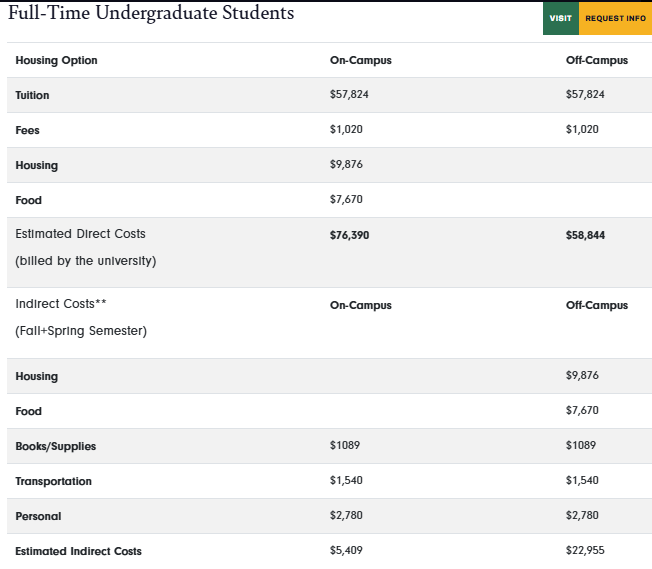This screenshot has height=569, width=652.
Task: Click the Indirect Costs** heading
Action: click(x=61, y=304)
